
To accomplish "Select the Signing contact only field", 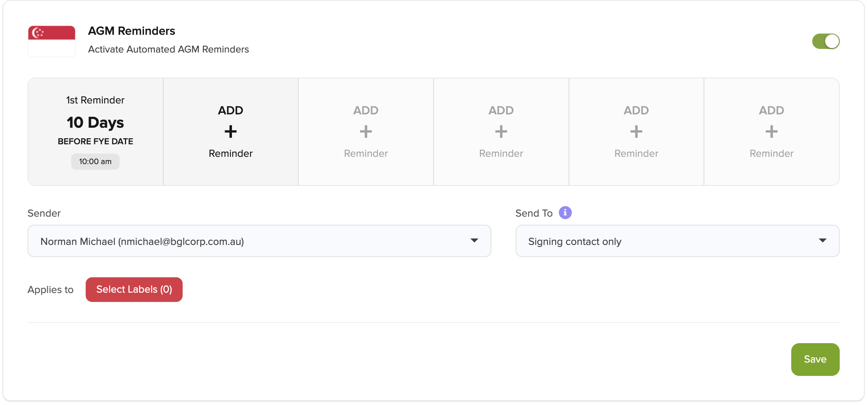I will [x=677, y=241].
